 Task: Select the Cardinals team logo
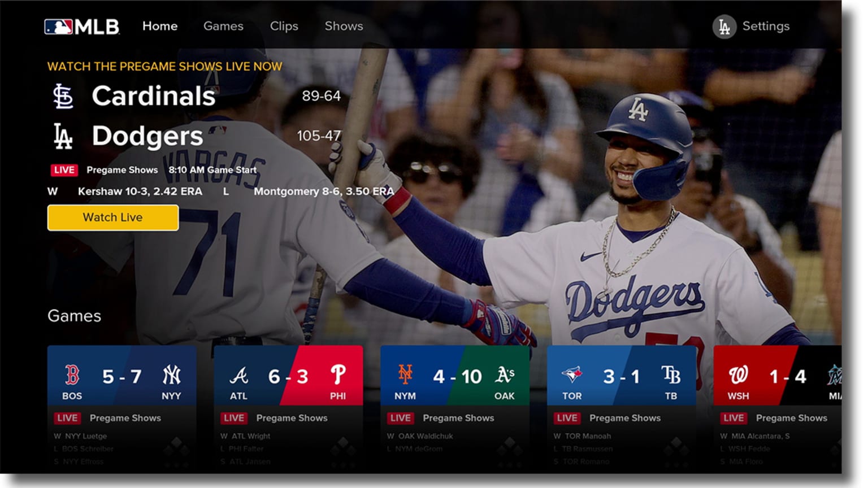(64, 95)
